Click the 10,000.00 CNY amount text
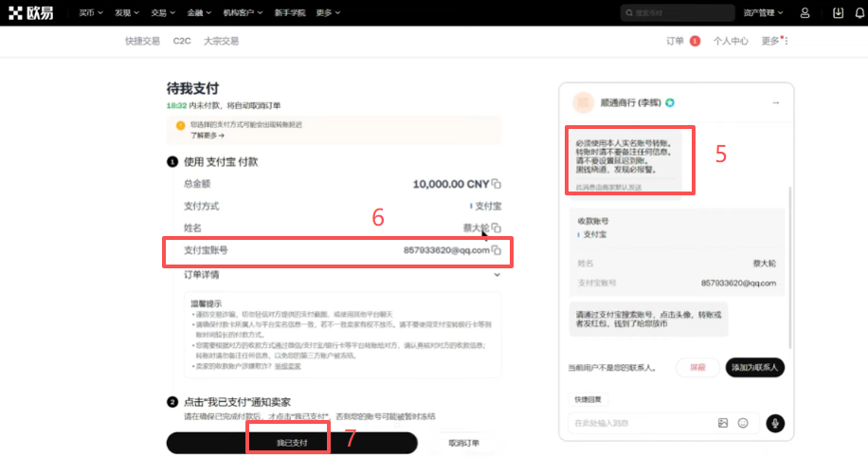The width and height of the screenshot is (868, 457). point(451,184)
